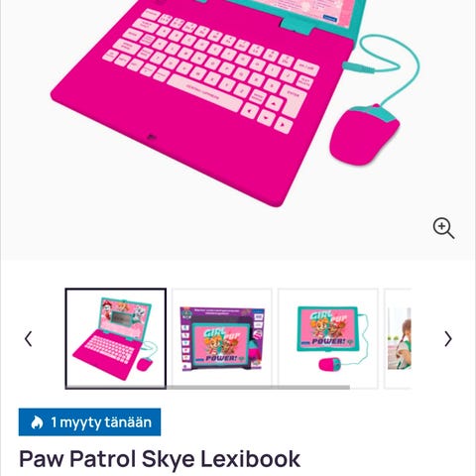
Task: Show the partially visible child photo thumbnail
Action: click(398, 338)
